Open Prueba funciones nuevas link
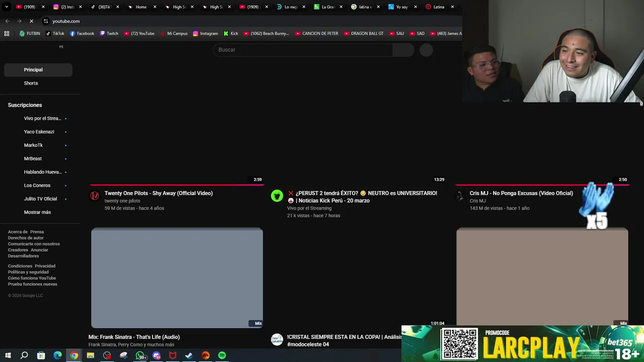644x362 pixels. 33,284
